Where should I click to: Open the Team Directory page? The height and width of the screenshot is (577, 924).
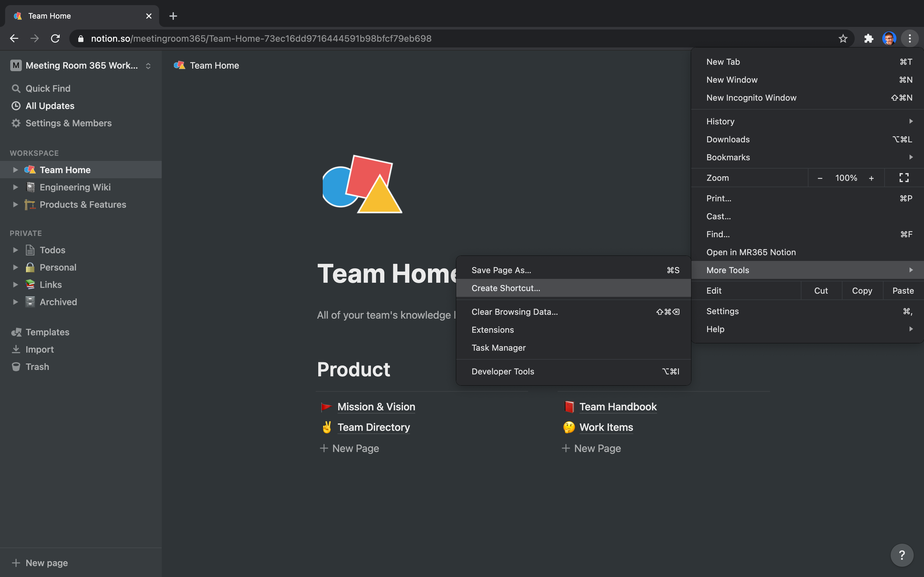click(373, 427)
